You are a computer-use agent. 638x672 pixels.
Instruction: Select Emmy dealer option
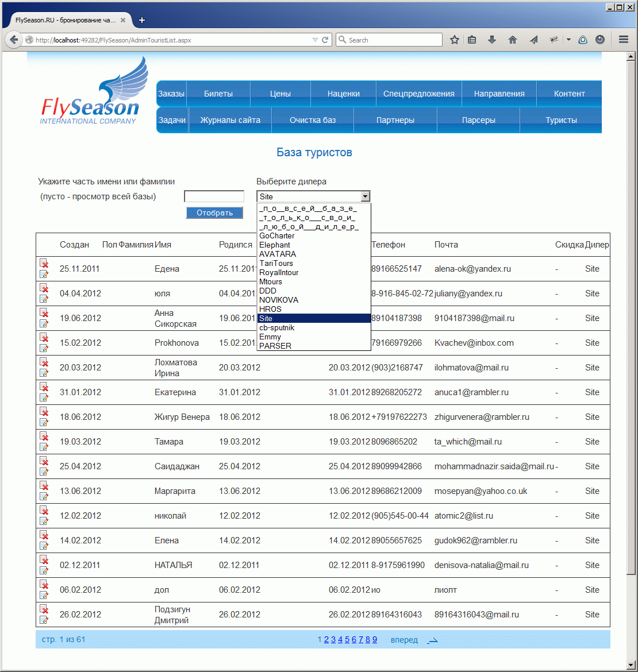(x=313, y=337)
